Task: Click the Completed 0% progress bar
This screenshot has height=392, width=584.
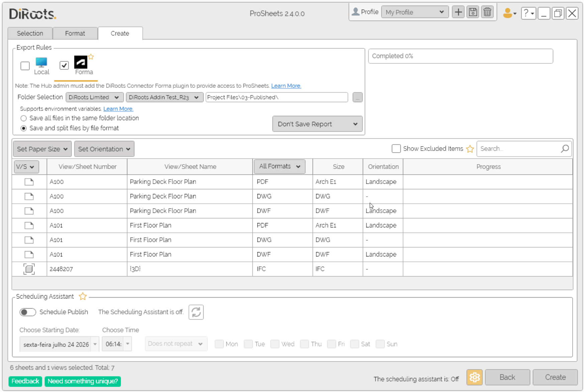Action: [461, 56]
